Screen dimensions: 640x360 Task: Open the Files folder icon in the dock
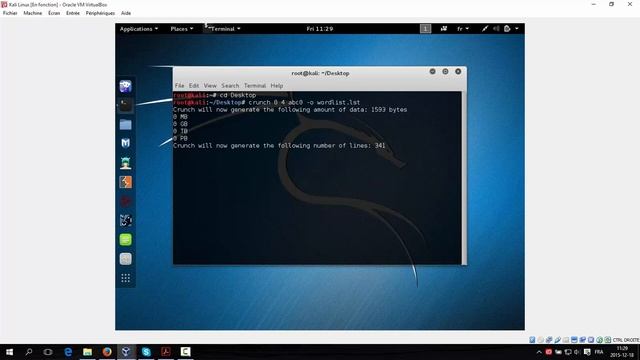coord(126,124)
